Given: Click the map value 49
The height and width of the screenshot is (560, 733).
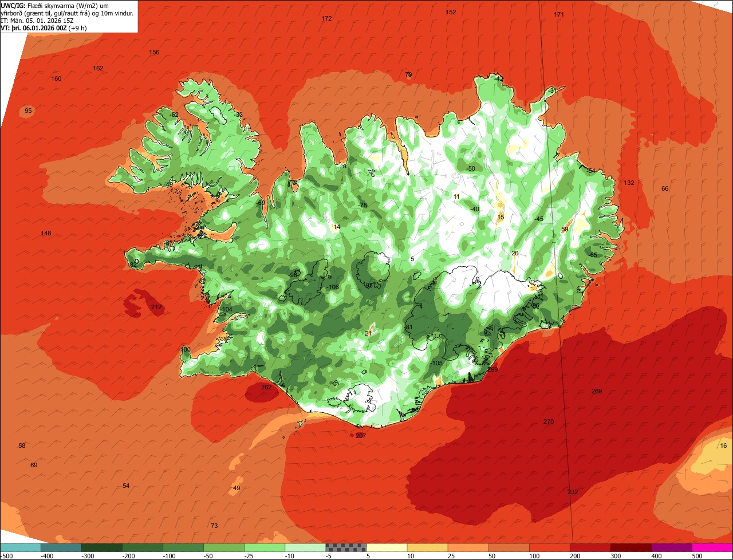Looking at the screenshot, I should tap(237, 488).
